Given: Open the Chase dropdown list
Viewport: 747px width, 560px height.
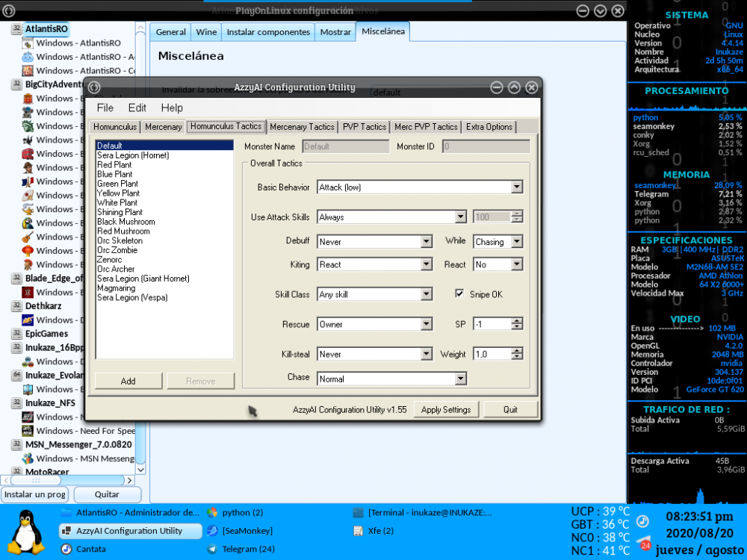Looking at the screenshot, I should pos(460,379).
